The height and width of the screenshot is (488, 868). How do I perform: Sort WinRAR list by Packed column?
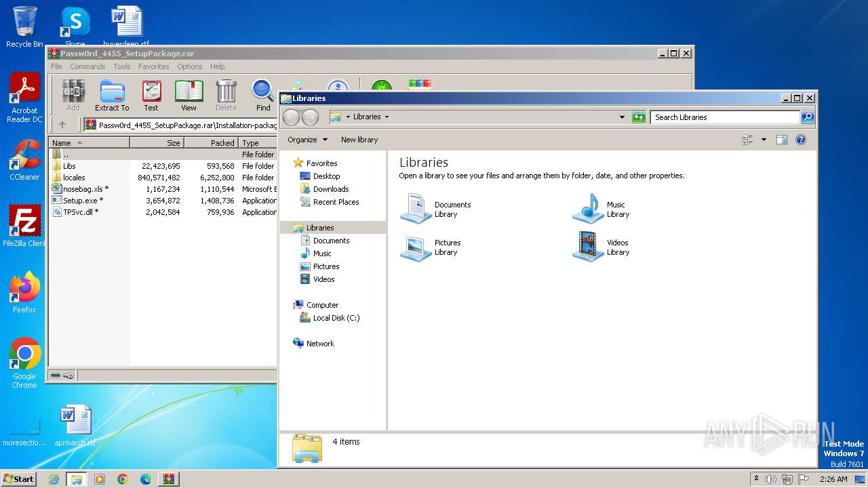(211, 143)
